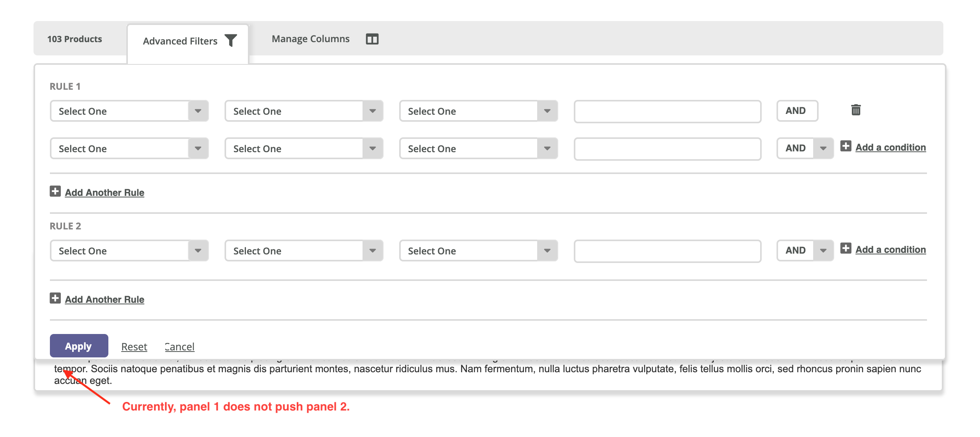Viewport: 980px width, 437px height.
Task: Click first condition's value input in Rule 1
Action: [667, 112]
